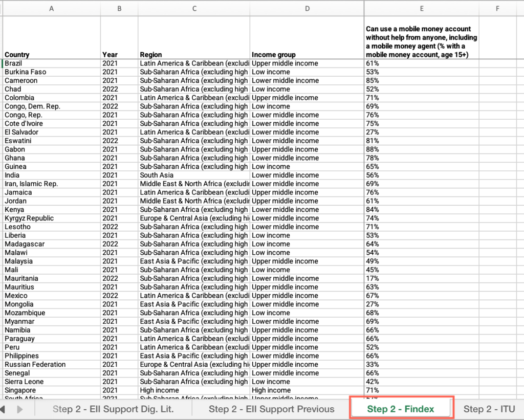524x420 pixels.
Task: Select Kyrgyz Republic's Europe & Central Asia cell
Action: (194, 218)
